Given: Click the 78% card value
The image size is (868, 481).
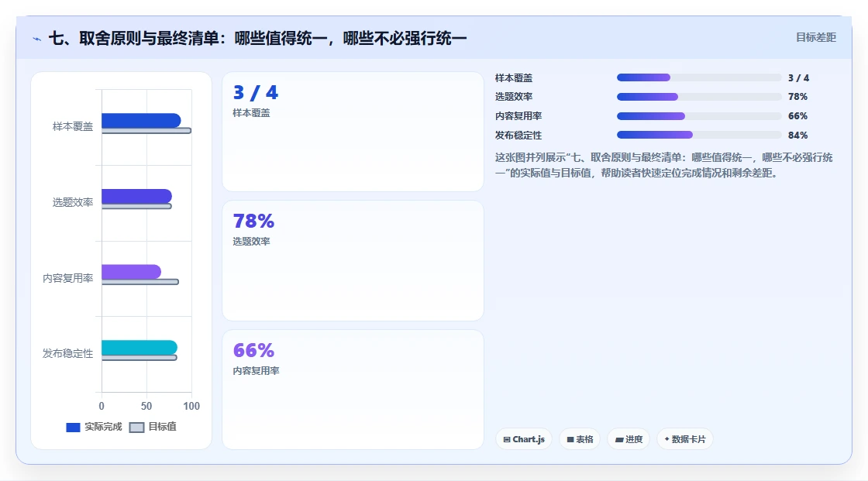Looking at the screenshot, I should point(253,221).
